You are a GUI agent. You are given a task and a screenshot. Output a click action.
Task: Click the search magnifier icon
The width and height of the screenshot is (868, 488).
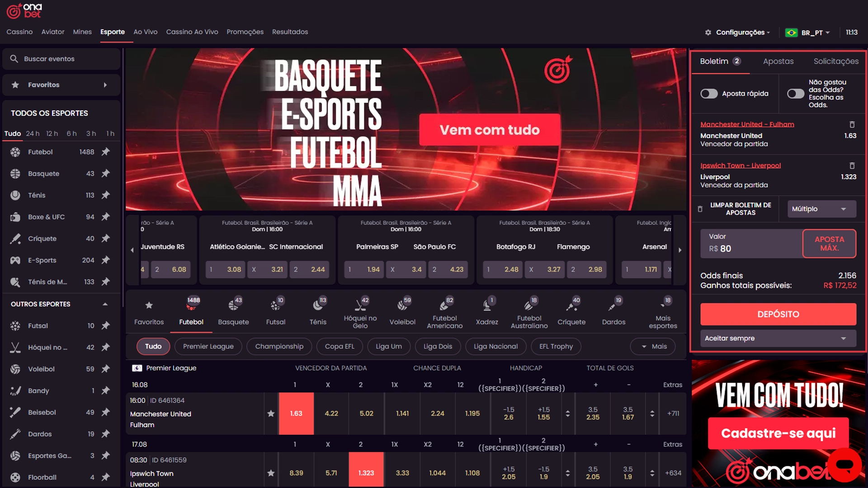click(14, 59)
